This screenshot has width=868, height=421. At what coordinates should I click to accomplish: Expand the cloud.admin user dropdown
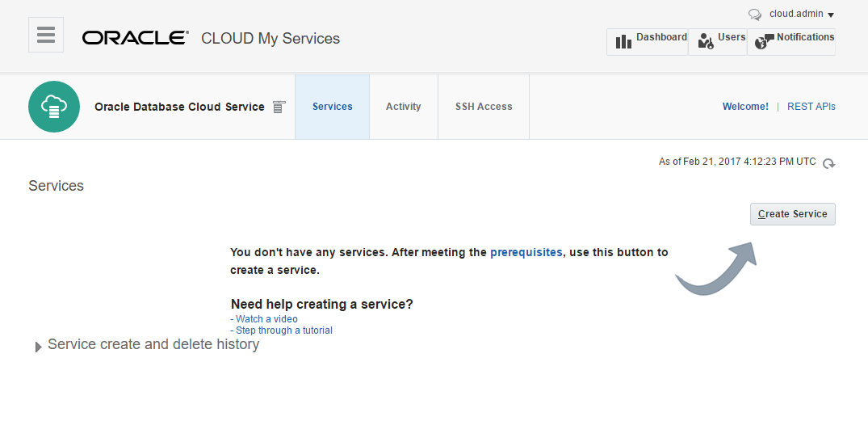point(802,14)
